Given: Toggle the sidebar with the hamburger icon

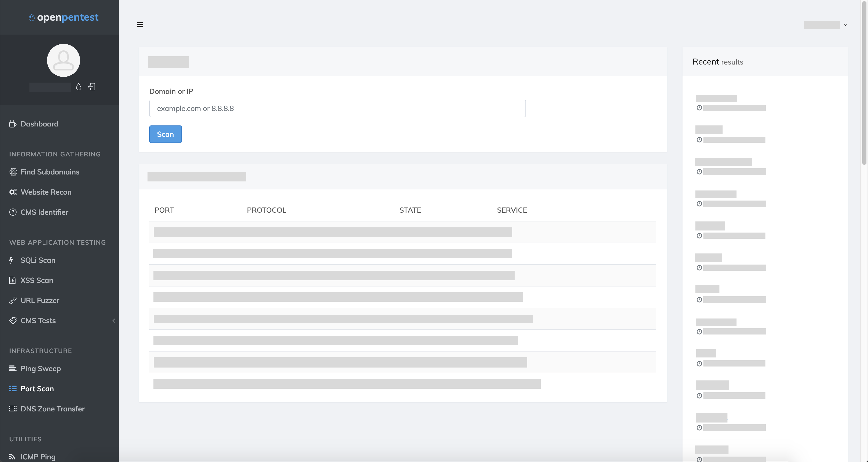Looking at the screenshot, I should 140,25.
